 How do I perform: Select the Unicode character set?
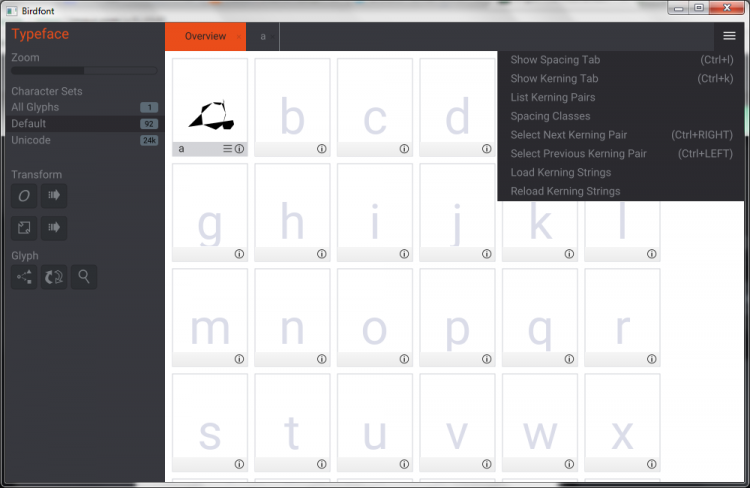85,140
